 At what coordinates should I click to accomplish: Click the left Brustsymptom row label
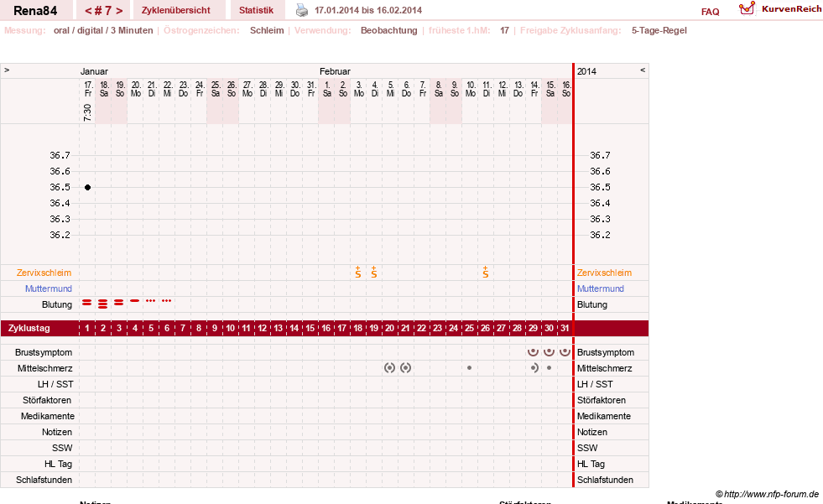coord(44,352)
